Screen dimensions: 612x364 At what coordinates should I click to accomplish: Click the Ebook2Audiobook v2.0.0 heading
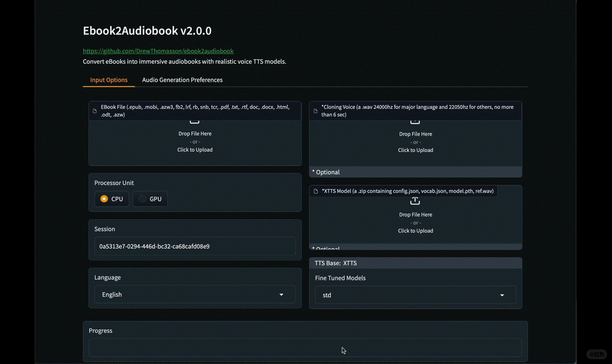click(x=147, y=31)
